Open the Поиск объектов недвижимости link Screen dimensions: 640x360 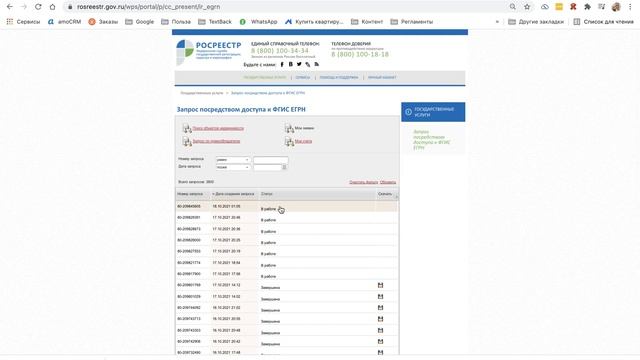[218, 128]
